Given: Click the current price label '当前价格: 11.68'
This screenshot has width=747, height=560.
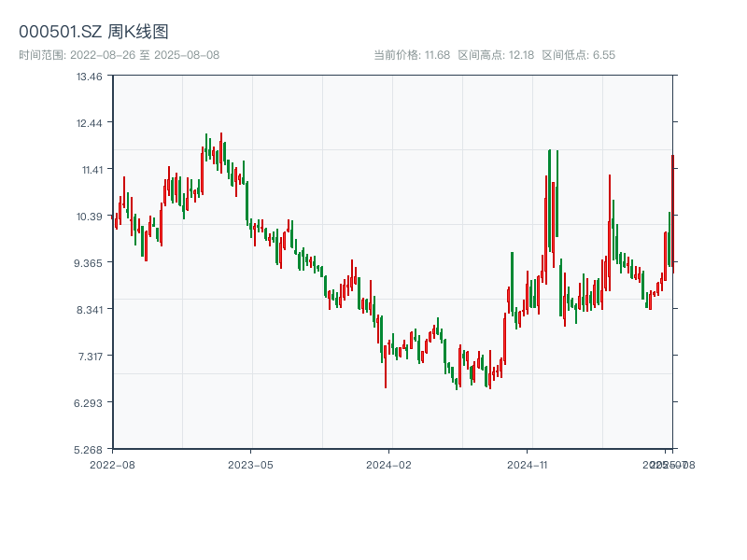Looking at the screenshot, I should (x=412, y=55).
